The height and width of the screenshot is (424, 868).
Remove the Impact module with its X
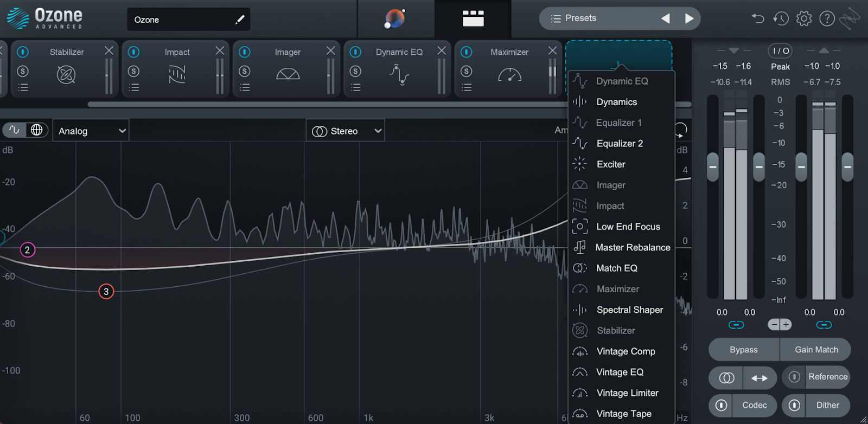(220, 50)
